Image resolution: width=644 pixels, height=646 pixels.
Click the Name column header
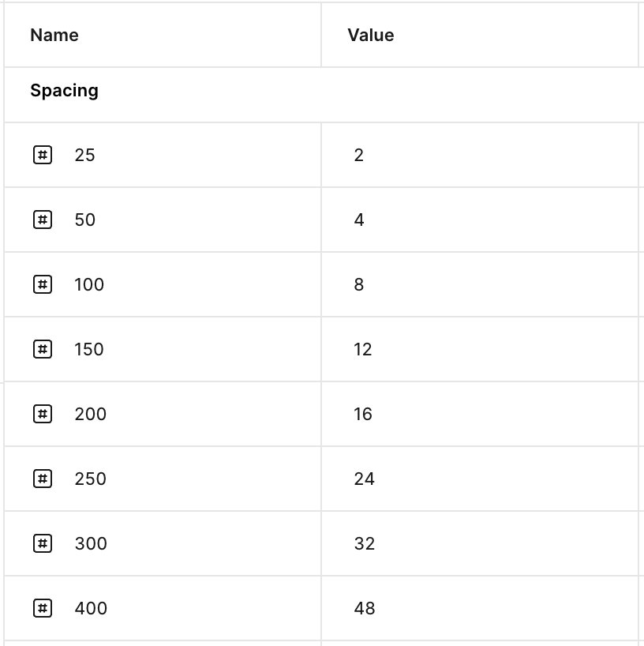(54, 35)
